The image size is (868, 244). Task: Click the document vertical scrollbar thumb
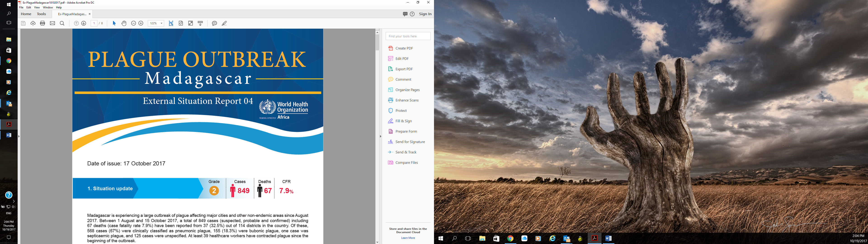coord(377,42)
